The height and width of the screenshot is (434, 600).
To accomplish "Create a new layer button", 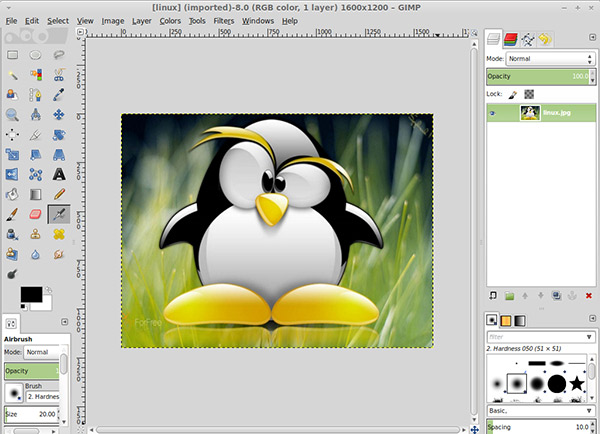I will coord(493,296).
